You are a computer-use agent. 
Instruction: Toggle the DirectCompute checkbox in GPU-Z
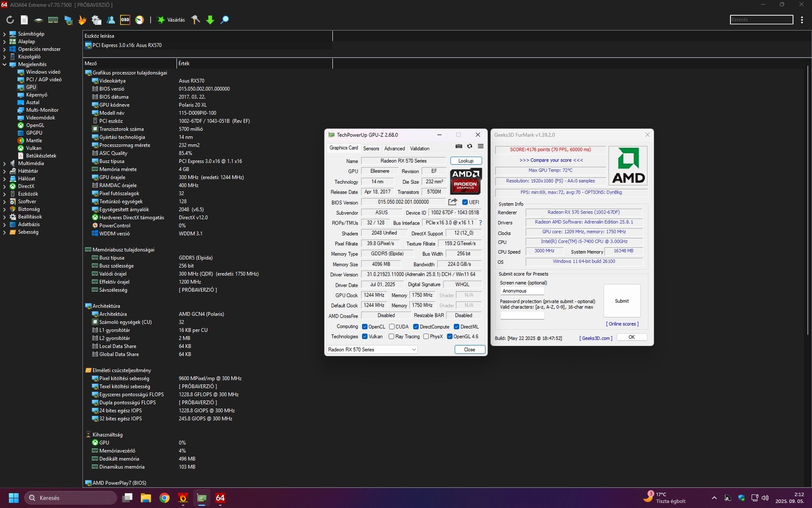(x=416, y=327)
